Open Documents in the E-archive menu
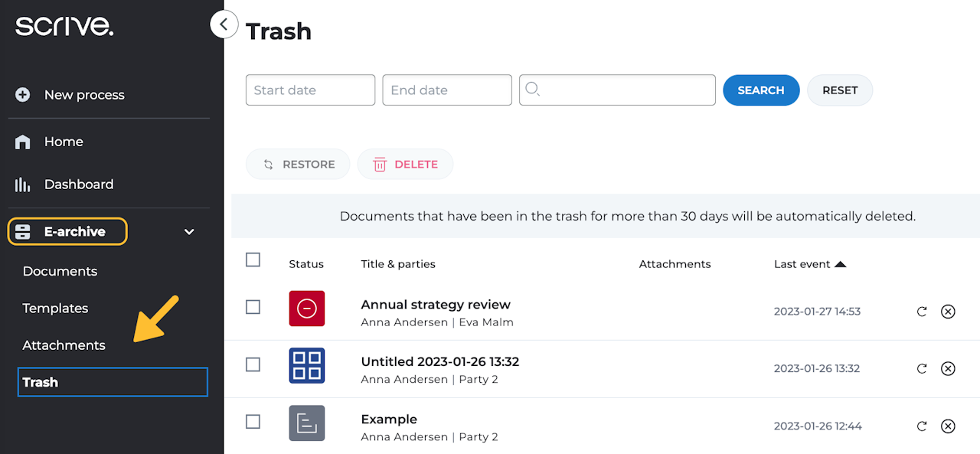 pos(60,271)
